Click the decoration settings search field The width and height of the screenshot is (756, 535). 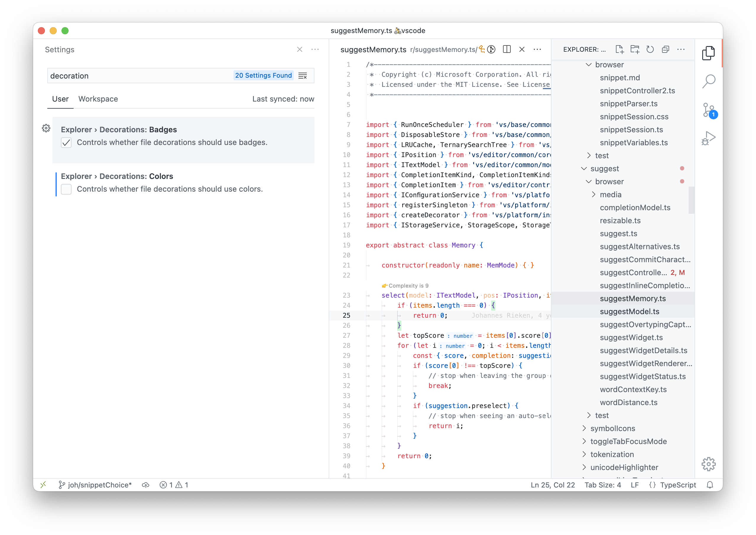pyautogui.click(x=139, y=76)
